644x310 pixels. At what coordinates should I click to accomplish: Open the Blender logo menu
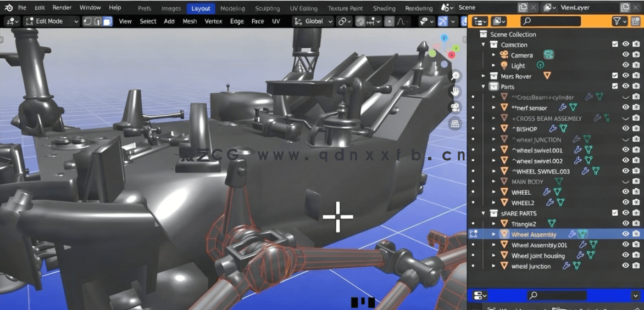[x=9, y=7]
